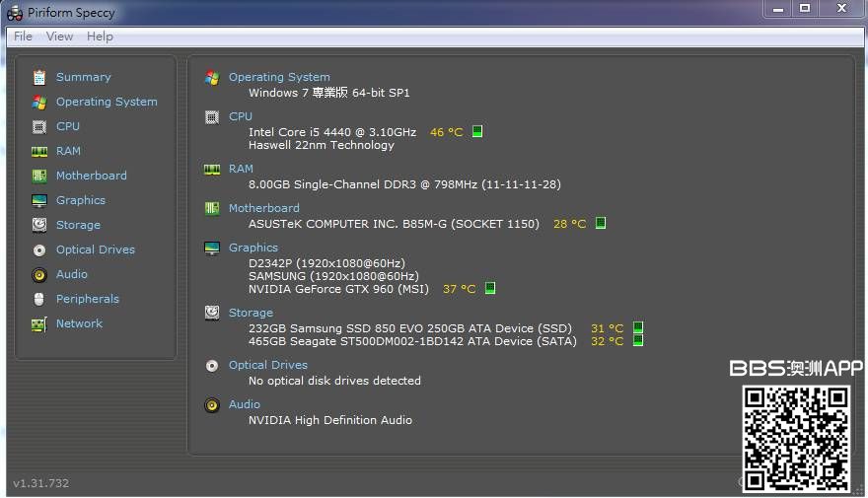This screenshot has width=868, height=498.
Task: Select Graphics in the sidebar list
Action: 81,200
